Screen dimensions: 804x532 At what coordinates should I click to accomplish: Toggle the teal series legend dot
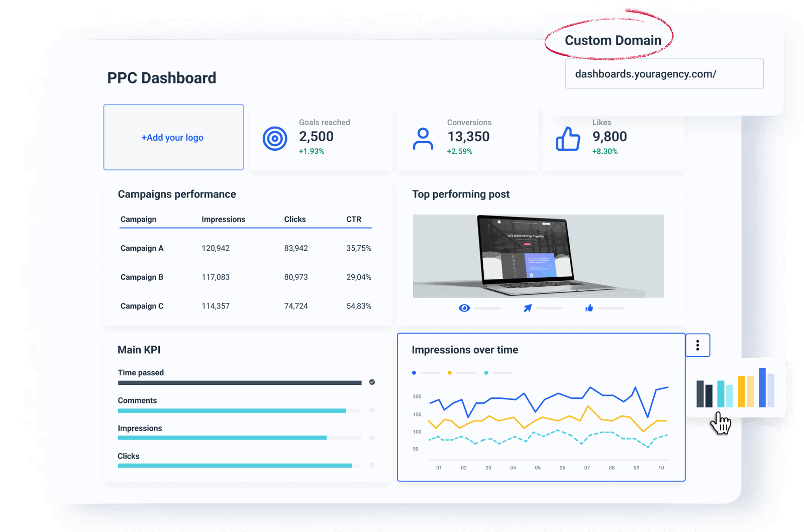[486, 372]
